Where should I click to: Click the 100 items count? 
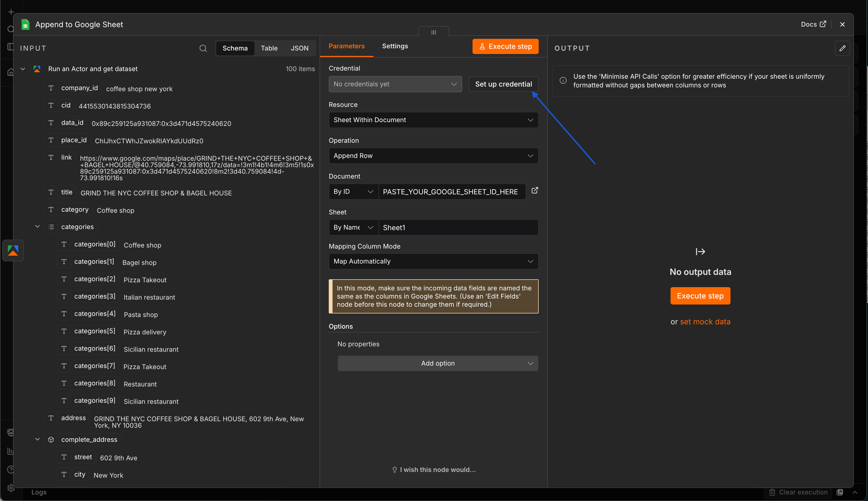pyautogui.click(x=300, y=69)
